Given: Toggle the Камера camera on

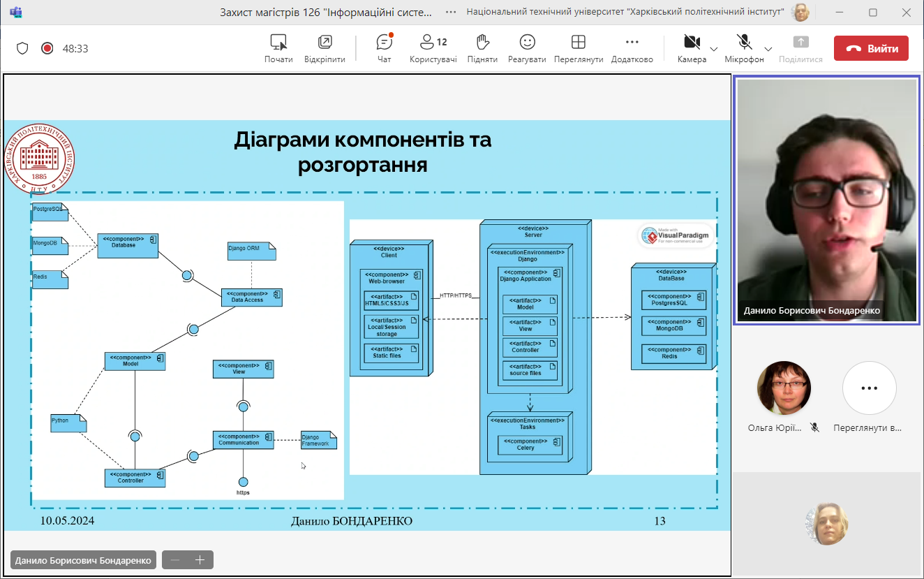Looking at the screenshot, I should [x=692, y=47].
